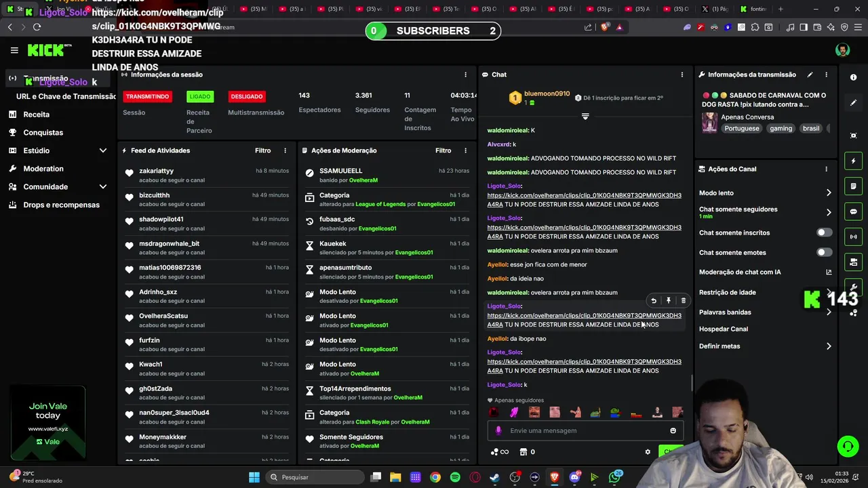The image size is (868, 488).
Task: Open the hamburger menu beside Kick logo
Action: 14,50
